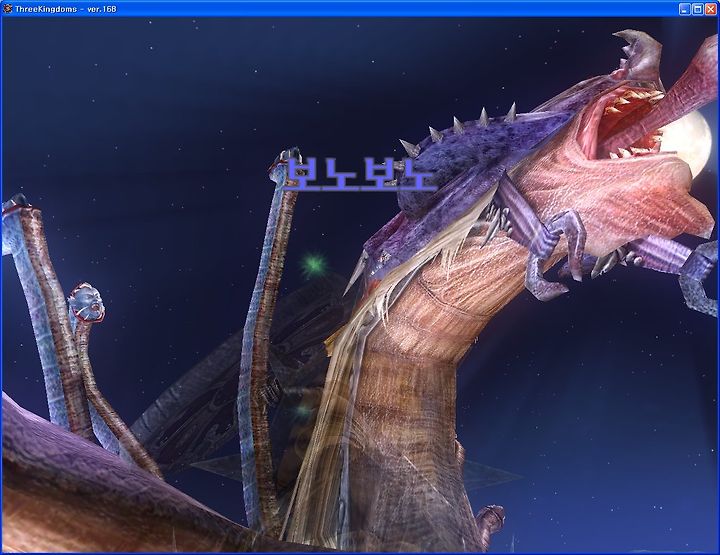Click the ThreeKingdoms application icon in title bar

click(8, 9)
